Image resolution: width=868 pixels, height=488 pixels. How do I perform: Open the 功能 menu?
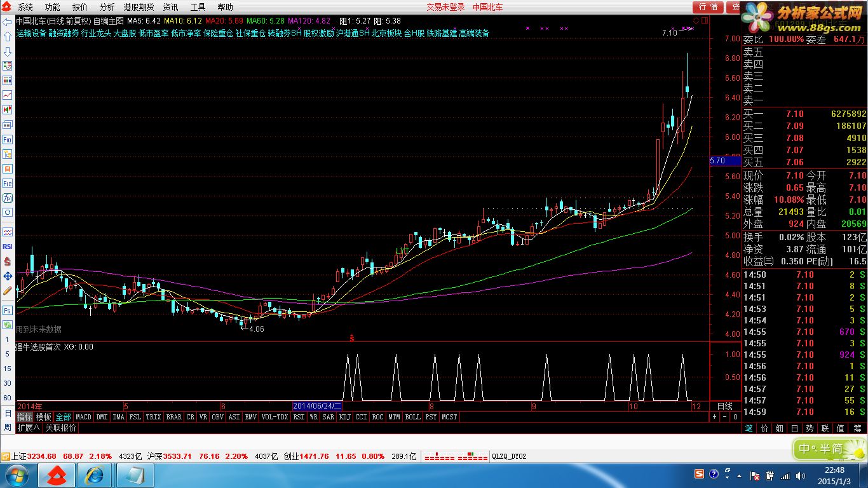[53, 7]
